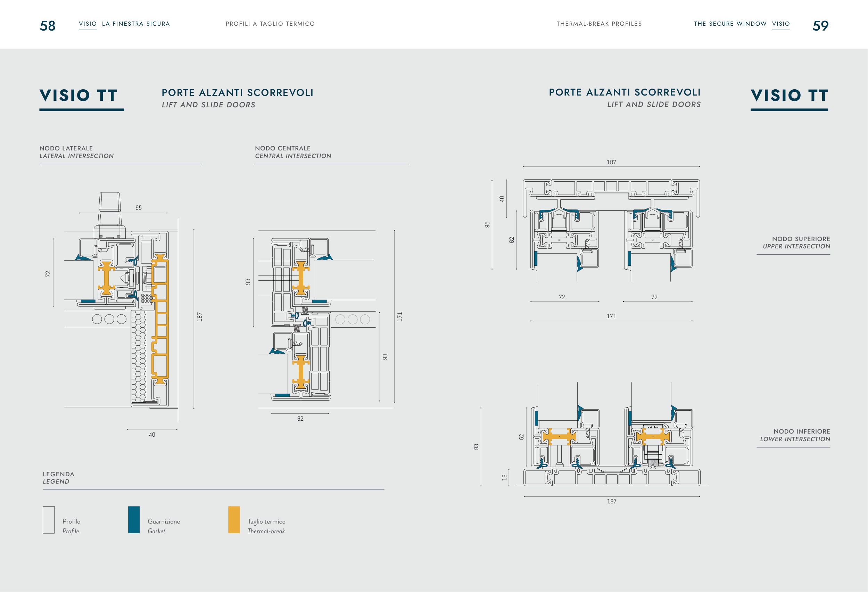
Task: Select the Nodo Laterale heading
Action: [x=66, y=148]
